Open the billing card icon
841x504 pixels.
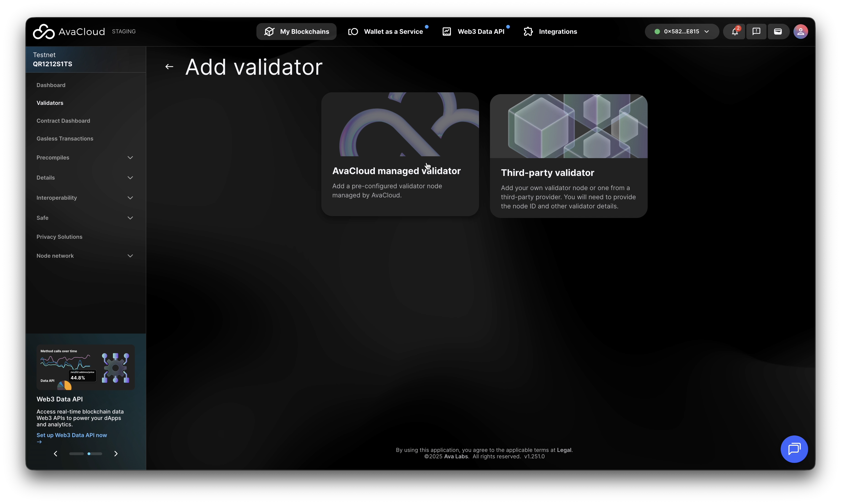(x=778, y=32)
